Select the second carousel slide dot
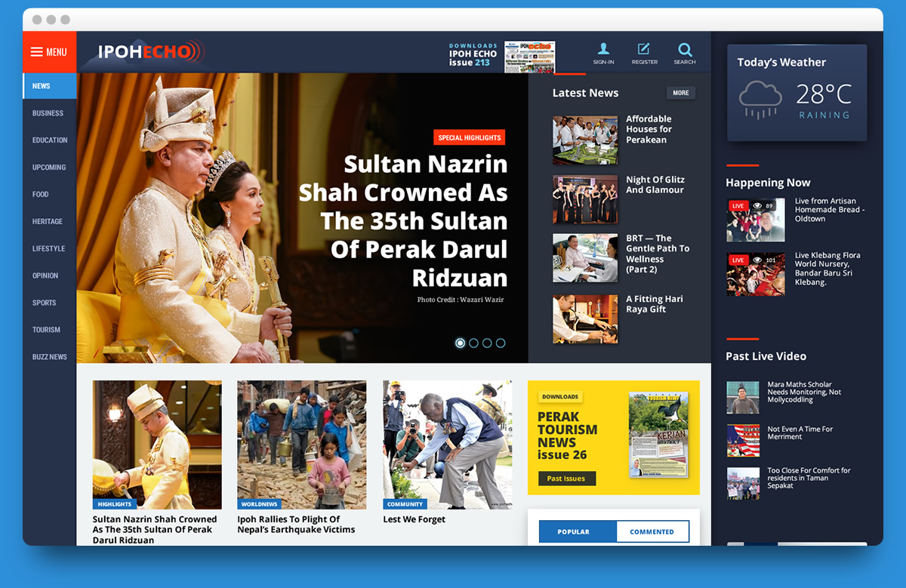This screenshot has height=588, width=906. 473,343
